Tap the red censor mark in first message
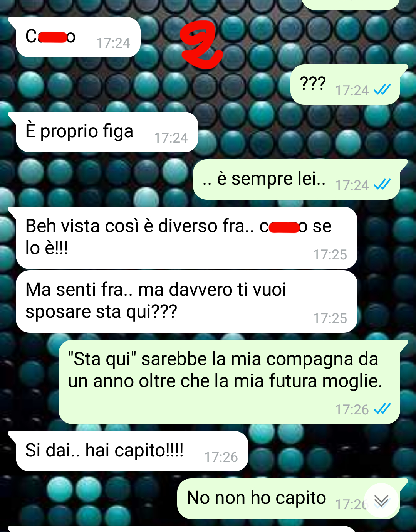Screen dimensions: 416x532 pyautogui.click(x=53, y=37)
